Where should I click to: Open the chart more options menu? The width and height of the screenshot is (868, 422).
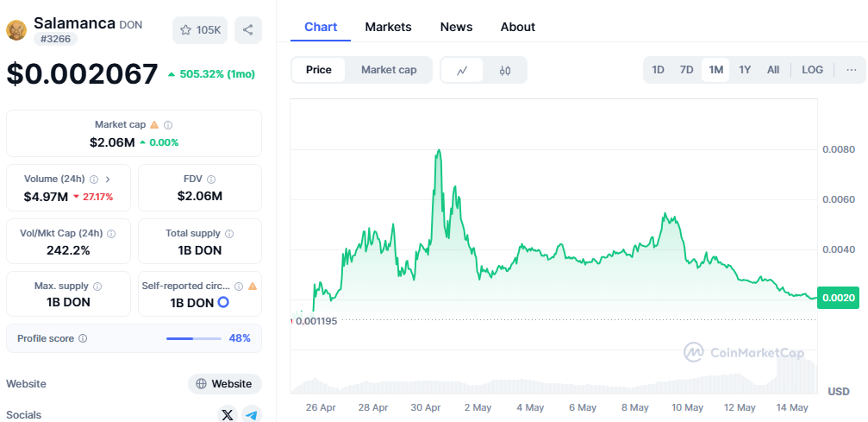click(852, 70)
